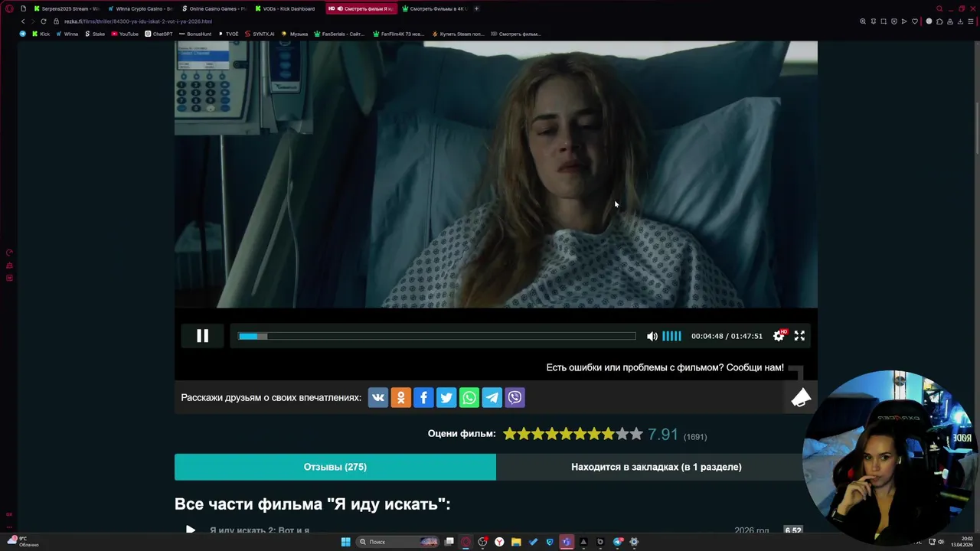Rate the film with the tenth star
The width and height of the screenshot is (980, 551).
[x=636, y=434]
